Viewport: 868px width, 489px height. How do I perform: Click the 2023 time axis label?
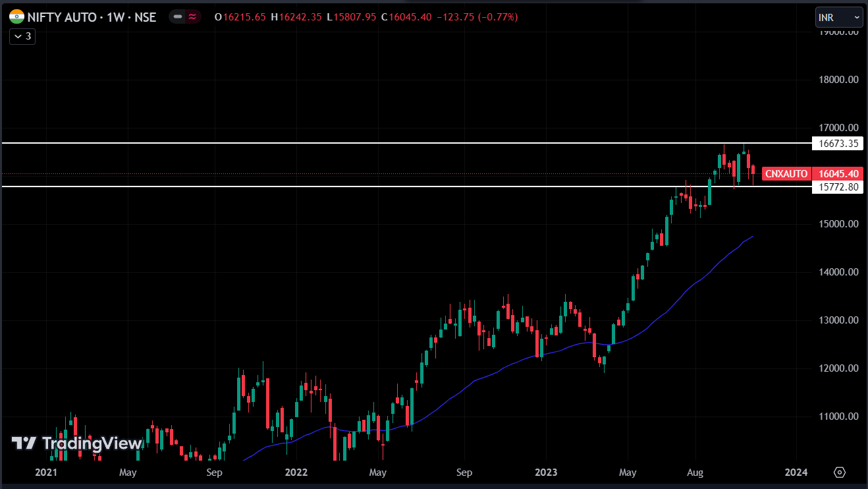[546, 473]
